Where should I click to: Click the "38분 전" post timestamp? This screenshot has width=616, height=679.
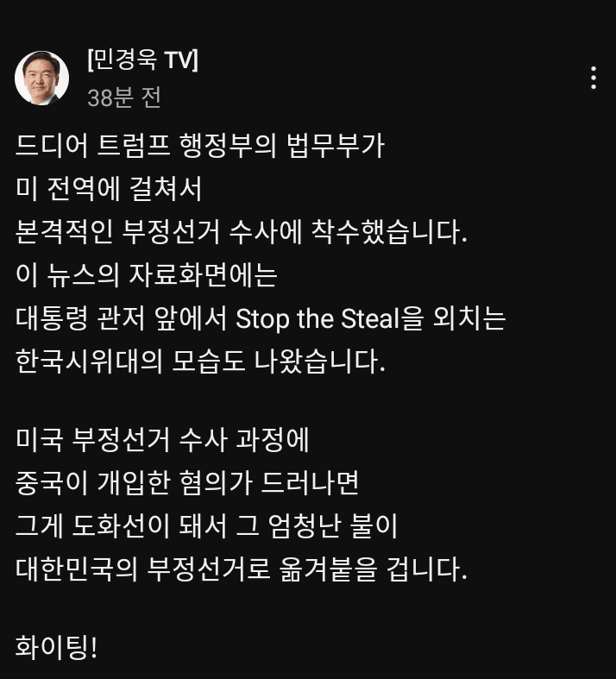pos(124,97)
